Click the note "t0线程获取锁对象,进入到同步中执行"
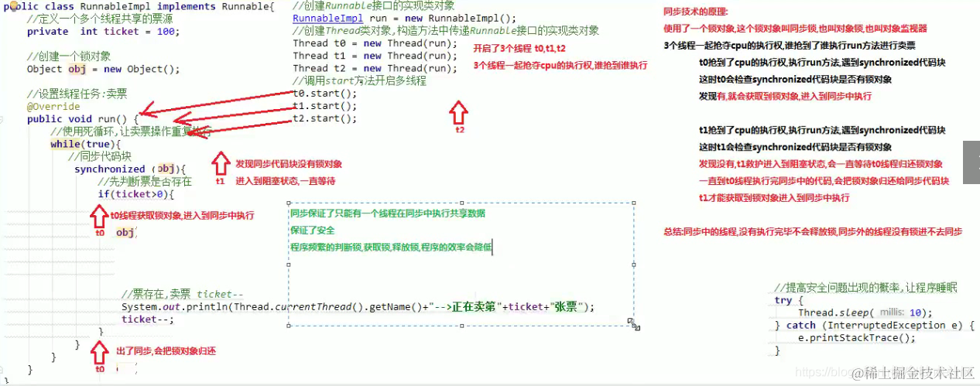This screenshot has height=386, width=980. [182, 216]
